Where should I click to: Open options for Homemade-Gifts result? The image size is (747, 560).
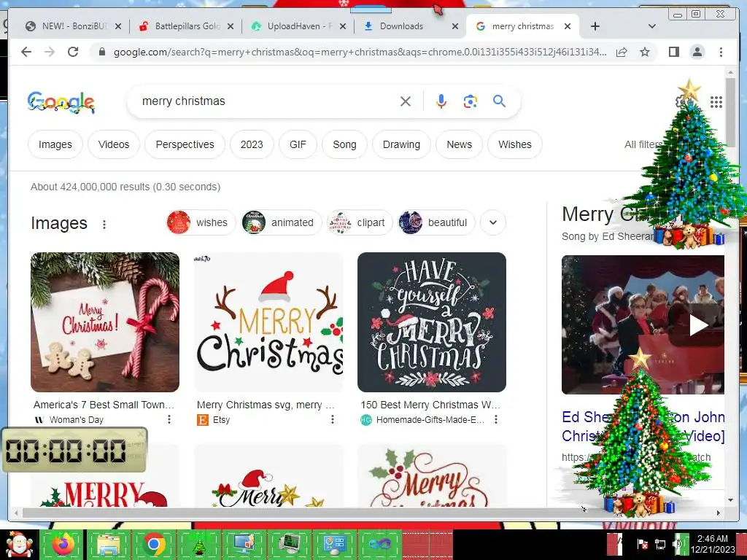pyautogui.click(x=496, y=419)
